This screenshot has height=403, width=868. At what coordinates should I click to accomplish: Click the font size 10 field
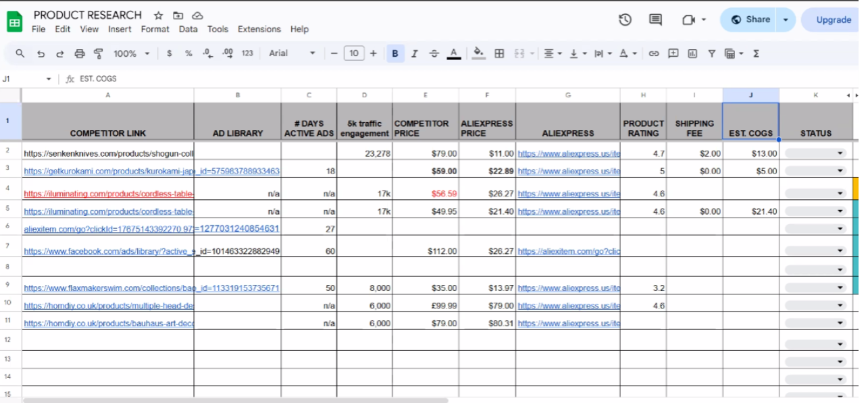354,53
